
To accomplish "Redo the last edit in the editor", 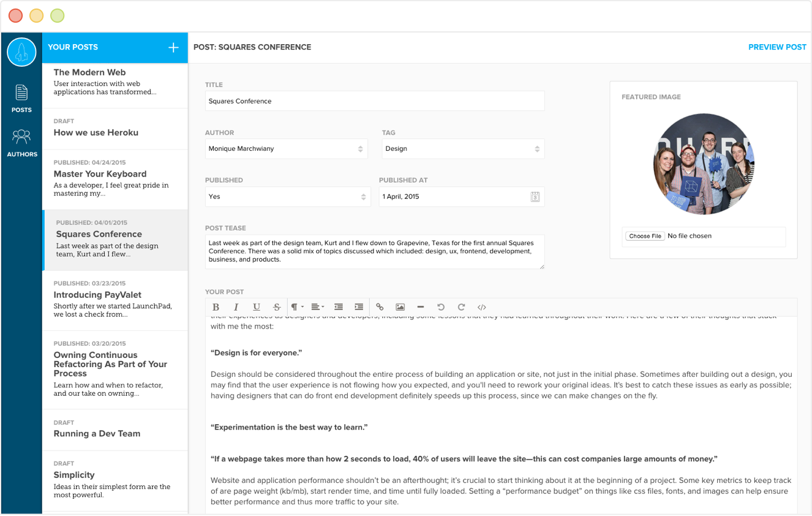I will tap(461, 307).
